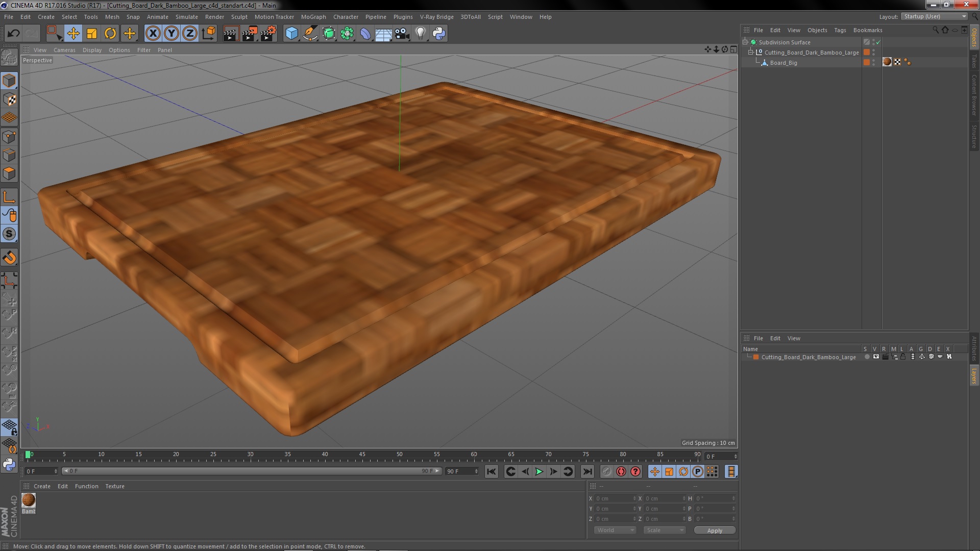
Task: Open the V-Ray Bridge menu
Action: tap(436, 17)
